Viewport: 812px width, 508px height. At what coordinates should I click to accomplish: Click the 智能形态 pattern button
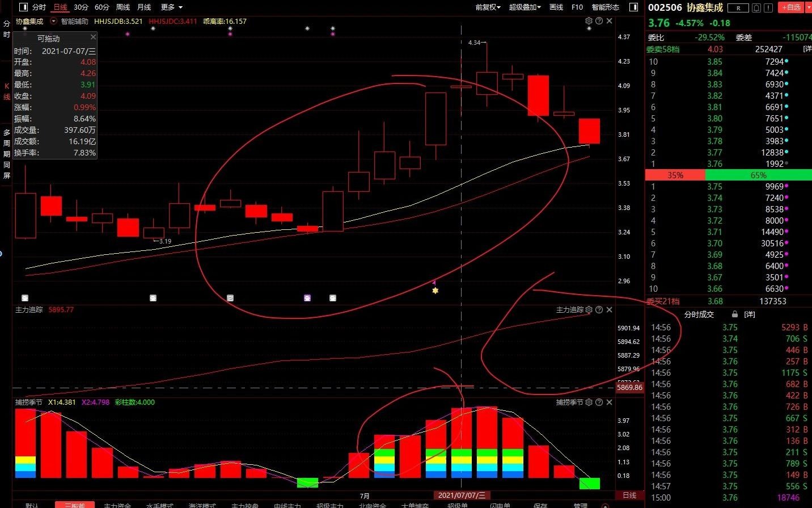[x=606, y=7]
